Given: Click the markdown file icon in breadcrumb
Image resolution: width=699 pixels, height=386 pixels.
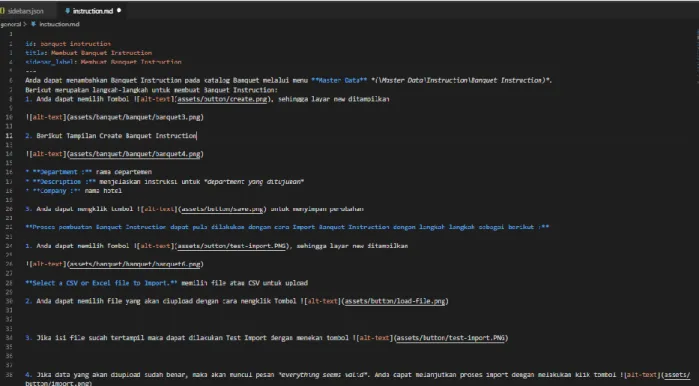Looking at the screenshot, I should pyautogui.click(x=33, y=24).
